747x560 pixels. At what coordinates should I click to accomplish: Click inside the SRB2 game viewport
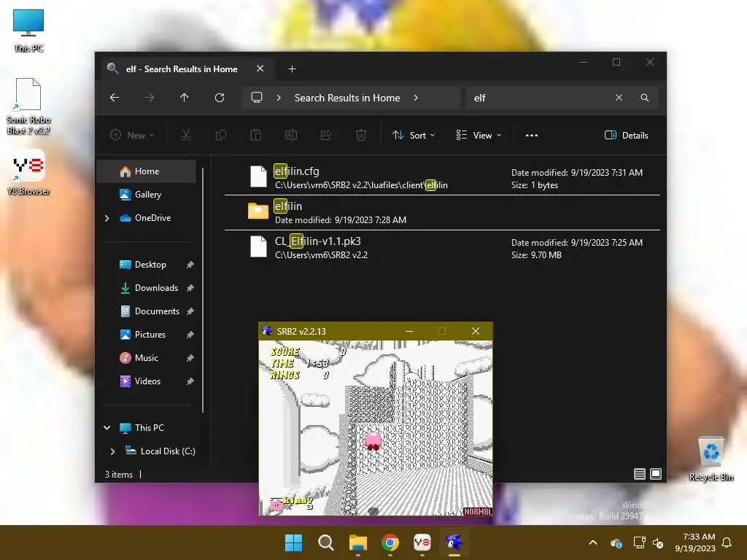[376, 427]
